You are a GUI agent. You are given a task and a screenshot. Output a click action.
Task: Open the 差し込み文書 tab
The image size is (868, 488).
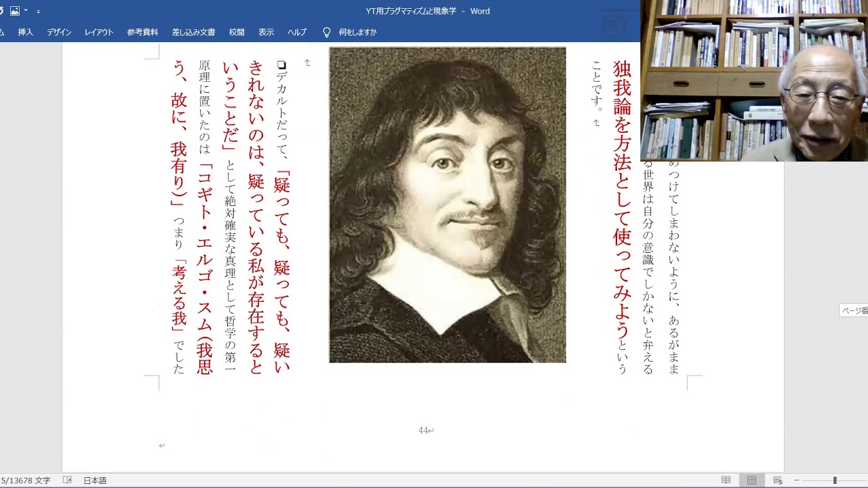tap(193, 32)
